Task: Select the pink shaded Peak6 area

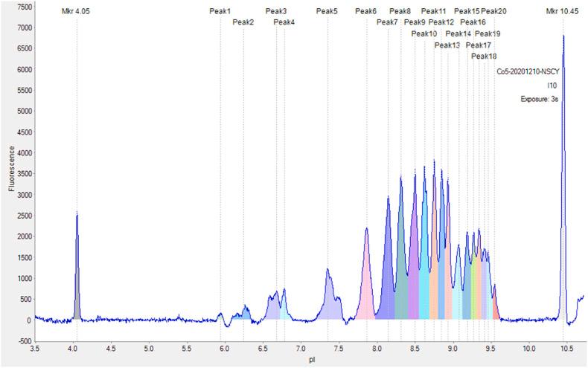Action: coord(365,290)
